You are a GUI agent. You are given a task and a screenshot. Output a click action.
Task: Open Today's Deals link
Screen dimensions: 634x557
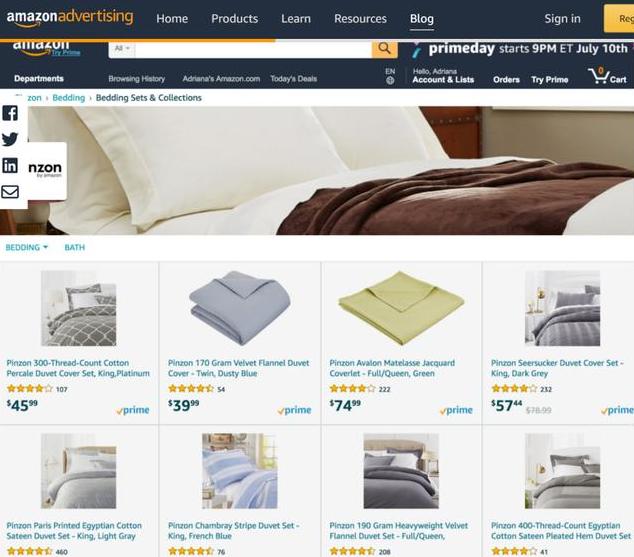[294, 79]
